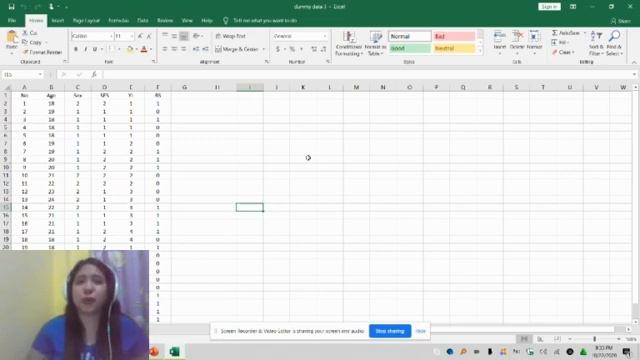Expand the Name Box dropdown
The image size is (640, 360).
tap(40, 74)
